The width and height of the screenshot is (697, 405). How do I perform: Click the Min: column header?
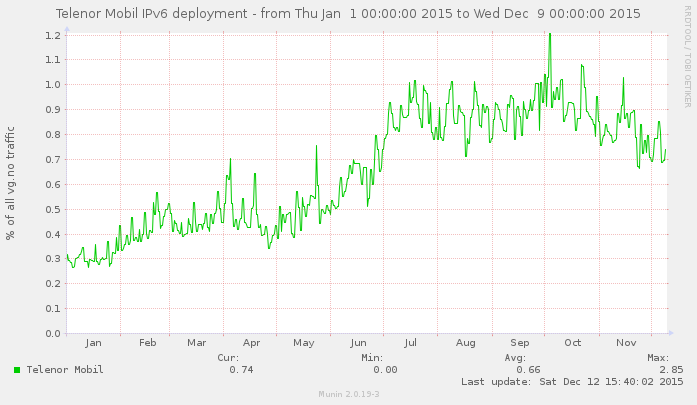click(x=373, y=357)
